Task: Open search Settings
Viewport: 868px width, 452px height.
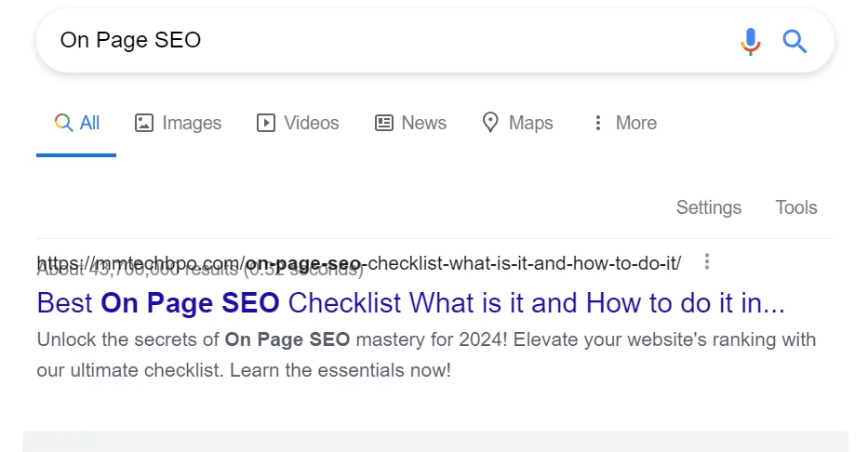Action: [x=709, y=207]
